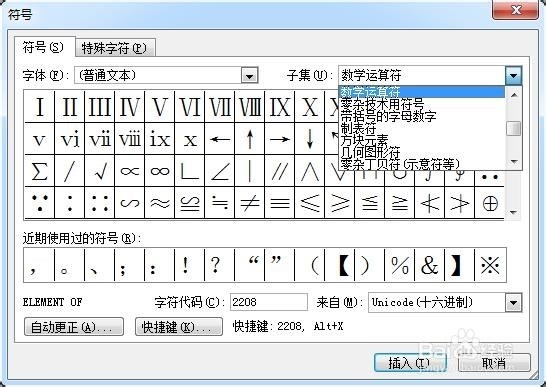Pick recently used question mark

click(x=219, y=265)
